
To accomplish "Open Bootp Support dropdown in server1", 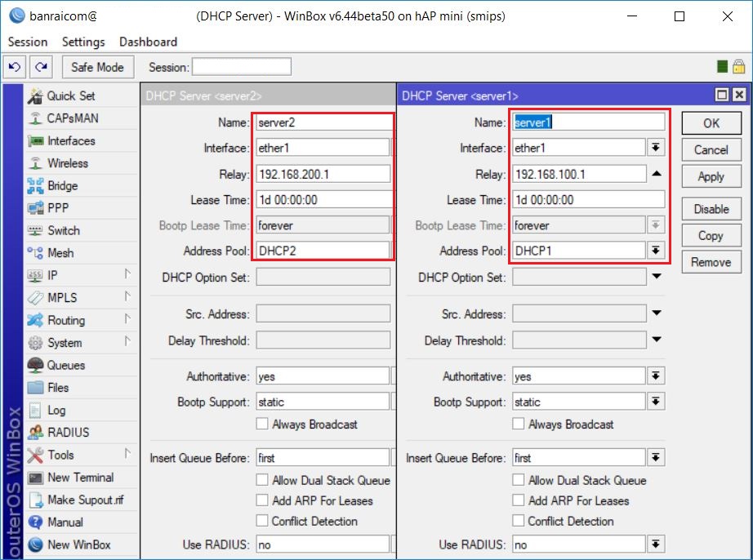I will (656, 401).
